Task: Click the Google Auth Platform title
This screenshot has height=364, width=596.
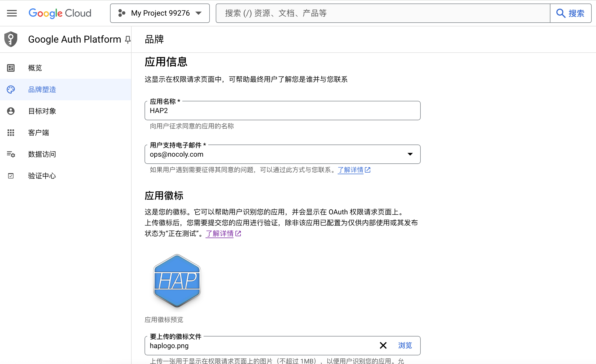Action: pyautogui.click(x=74, y=39)
